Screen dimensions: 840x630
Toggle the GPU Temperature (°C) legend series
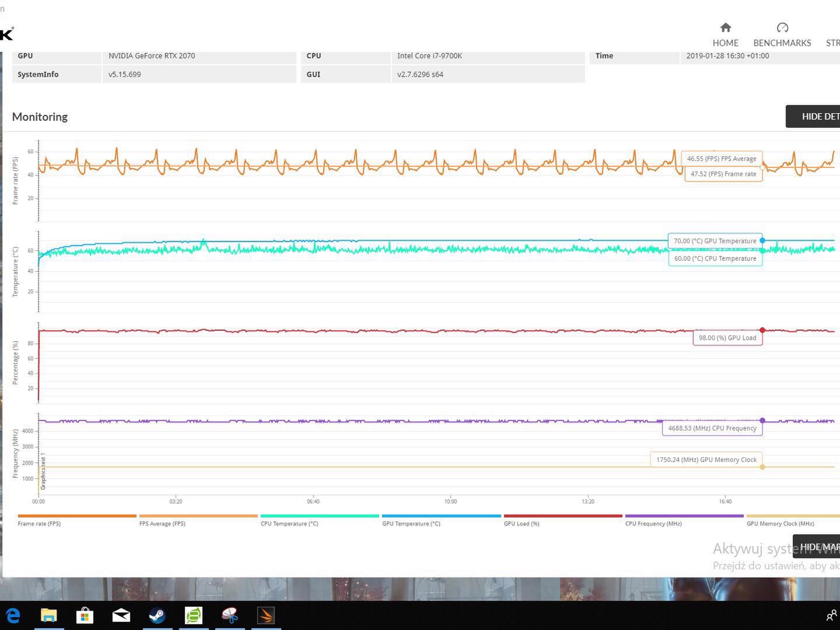pos(442,520)
